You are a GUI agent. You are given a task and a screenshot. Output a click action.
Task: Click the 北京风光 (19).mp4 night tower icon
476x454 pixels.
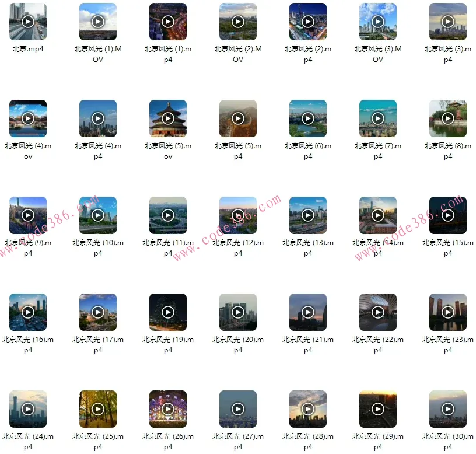click(168, 312)
